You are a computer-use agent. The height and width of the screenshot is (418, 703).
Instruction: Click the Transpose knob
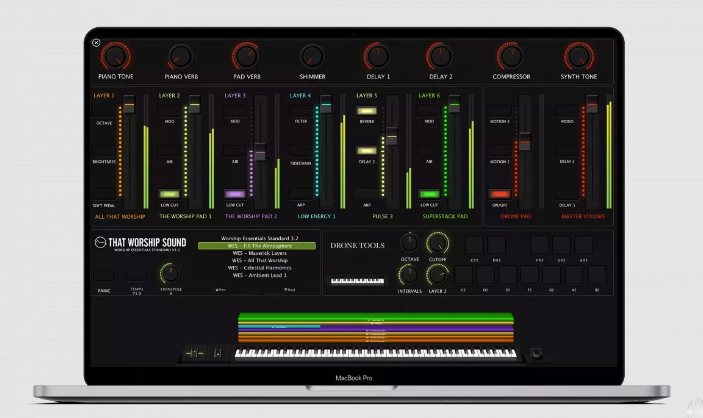(170, 273)
